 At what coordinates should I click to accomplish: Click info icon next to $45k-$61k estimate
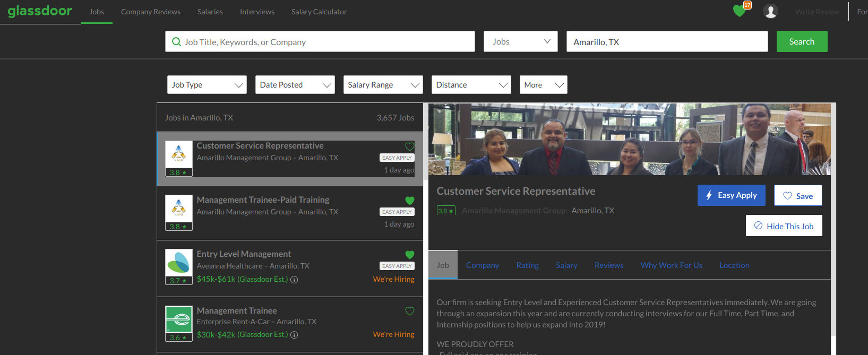[x=294, y=280]
